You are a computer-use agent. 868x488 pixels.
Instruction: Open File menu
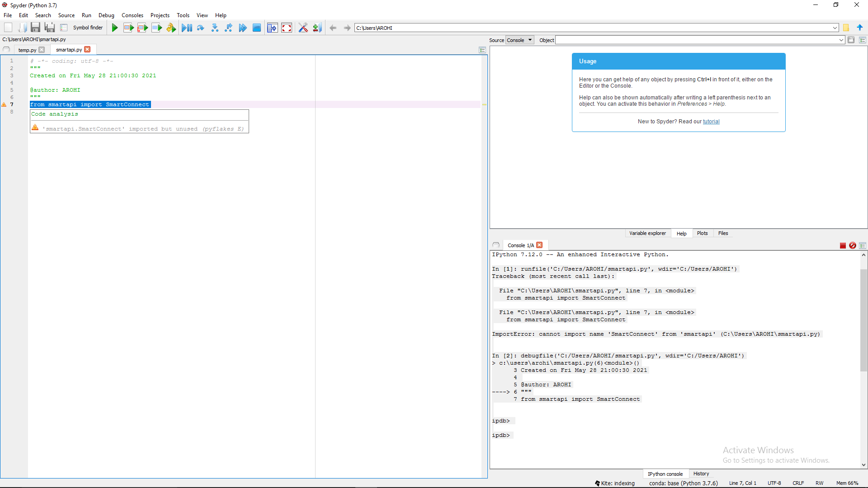[8, 15]
